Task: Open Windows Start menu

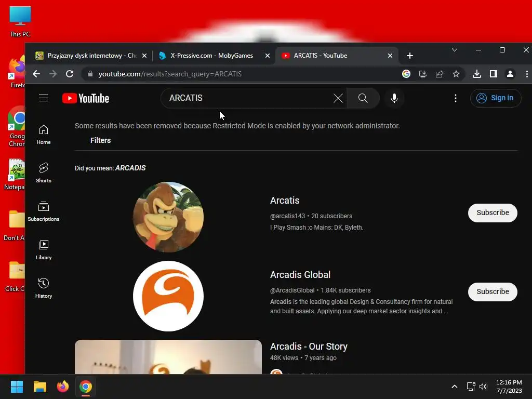Action: (17, 387)
